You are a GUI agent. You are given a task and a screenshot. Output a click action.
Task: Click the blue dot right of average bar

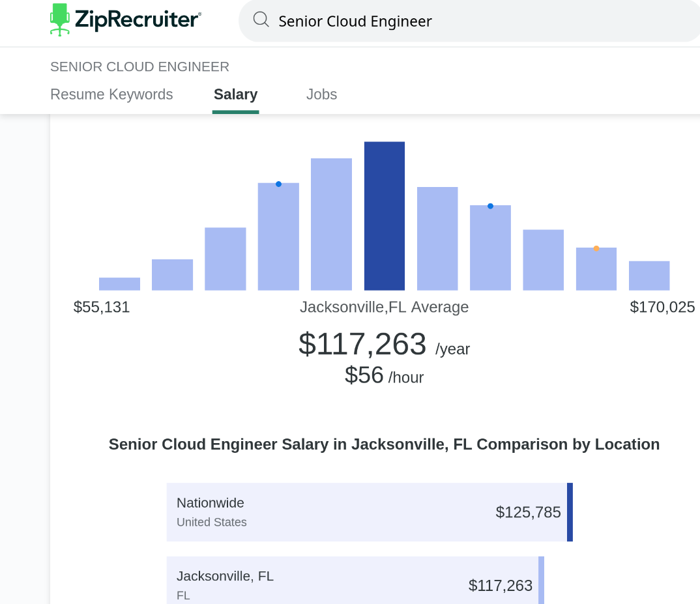[x=490, y=206]
